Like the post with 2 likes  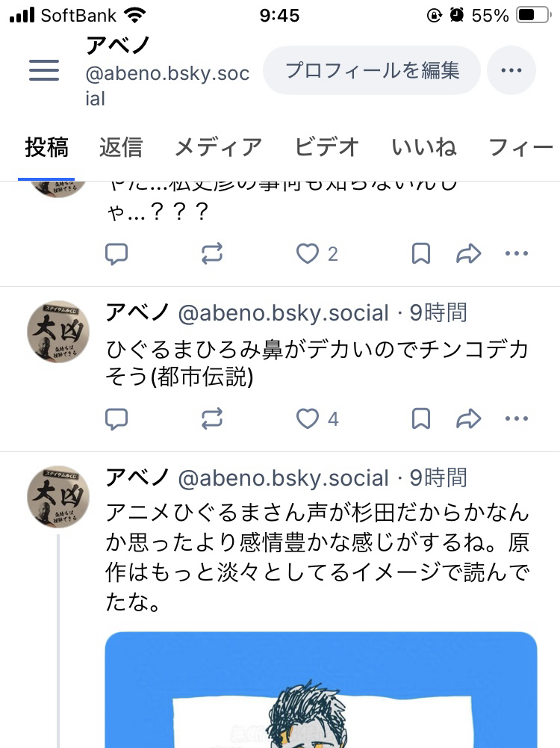(308, 254)
